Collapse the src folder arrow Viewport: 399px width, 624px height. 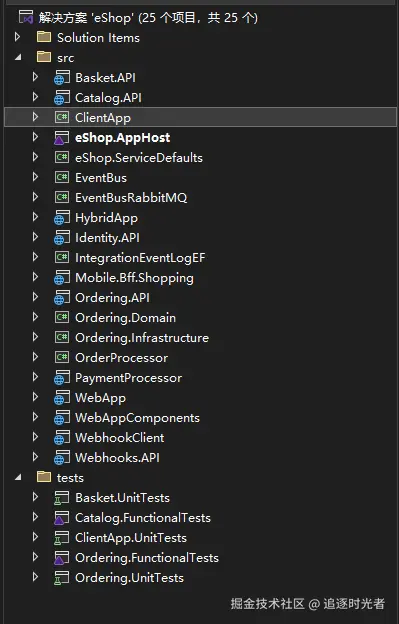click(x=18, y=57)
